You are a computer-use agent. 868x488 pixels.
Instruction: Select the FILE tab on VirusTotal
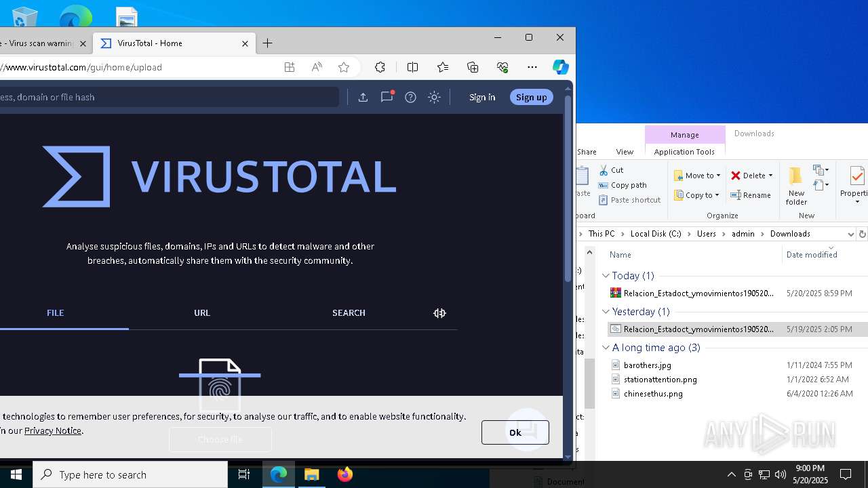click(x=56, y=312)
